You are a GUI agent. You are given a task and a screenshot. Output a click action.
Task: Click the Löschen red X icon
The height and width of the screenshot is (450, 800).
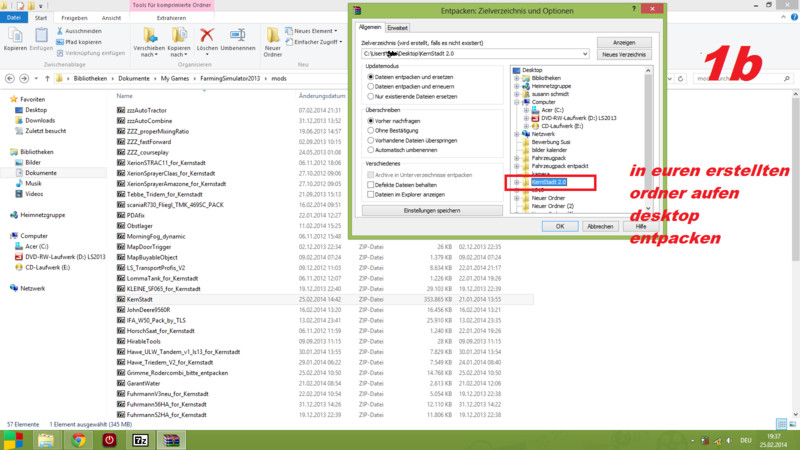pos(207,36)
